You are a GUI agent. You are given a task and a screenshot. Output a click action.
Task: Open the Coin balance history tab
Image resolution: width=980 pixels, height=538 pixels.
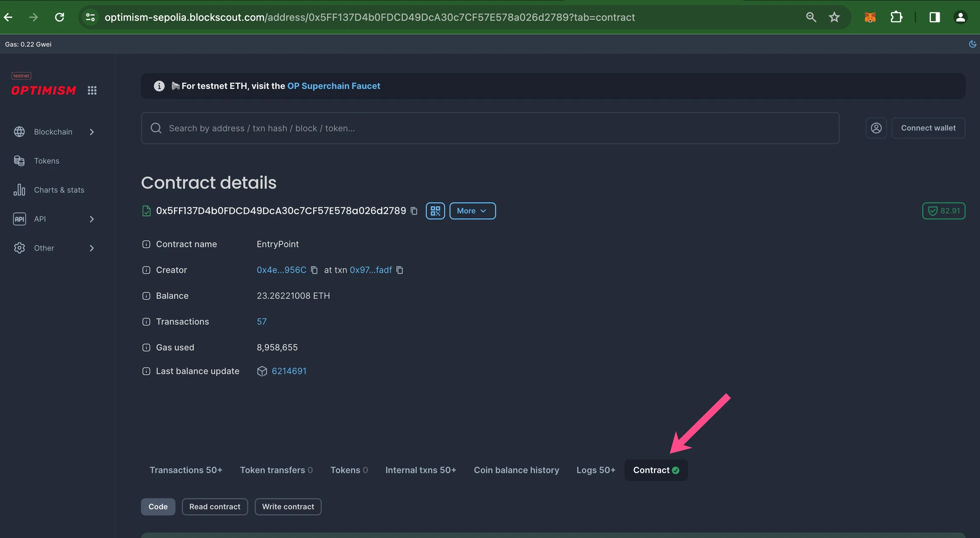tap(516, 470)
